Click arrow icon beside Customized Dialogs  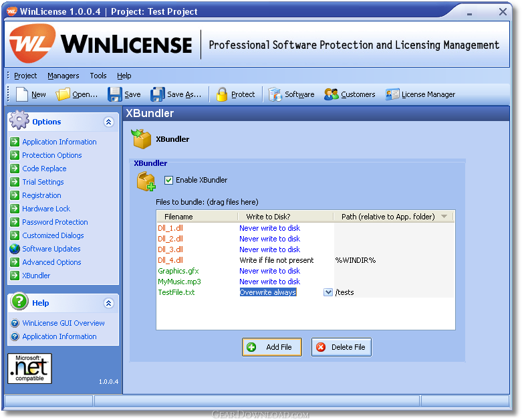click(15, 235)
